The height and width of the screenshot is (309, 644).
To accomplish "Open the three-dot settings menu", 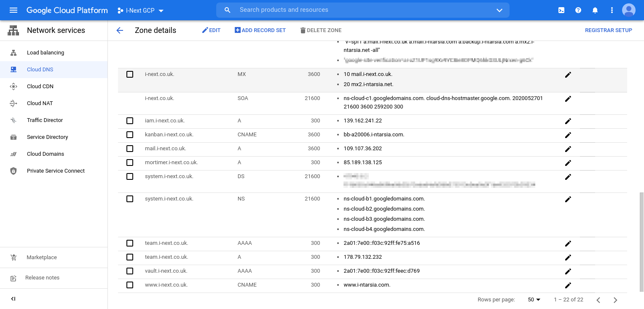I will click(612, 10).
